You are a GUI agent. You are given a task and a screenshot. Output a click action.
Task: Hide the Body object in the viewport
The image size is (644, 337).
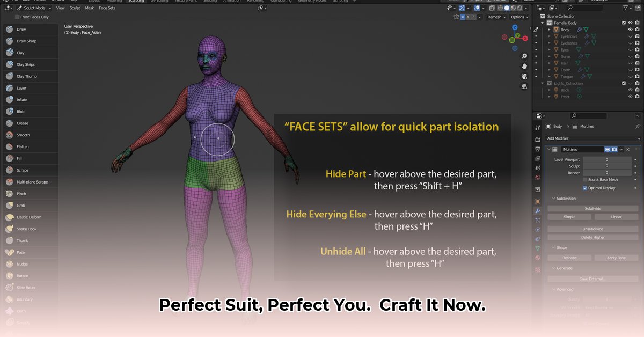point(630,30)
